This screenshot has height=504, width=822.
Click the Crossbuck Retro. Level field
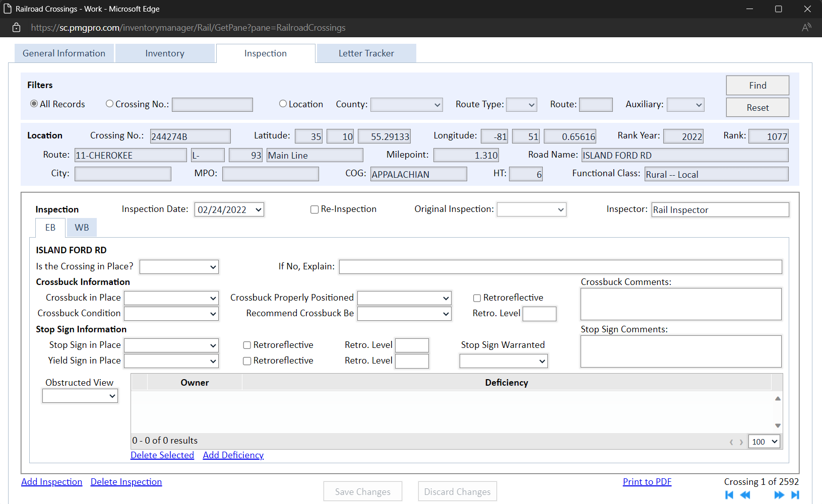pos(539,314)
